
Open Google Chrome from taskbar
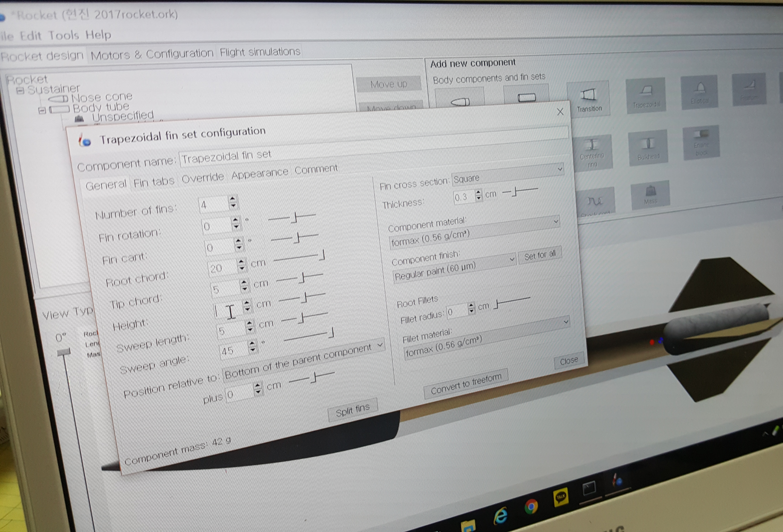(x=531, y=506)
